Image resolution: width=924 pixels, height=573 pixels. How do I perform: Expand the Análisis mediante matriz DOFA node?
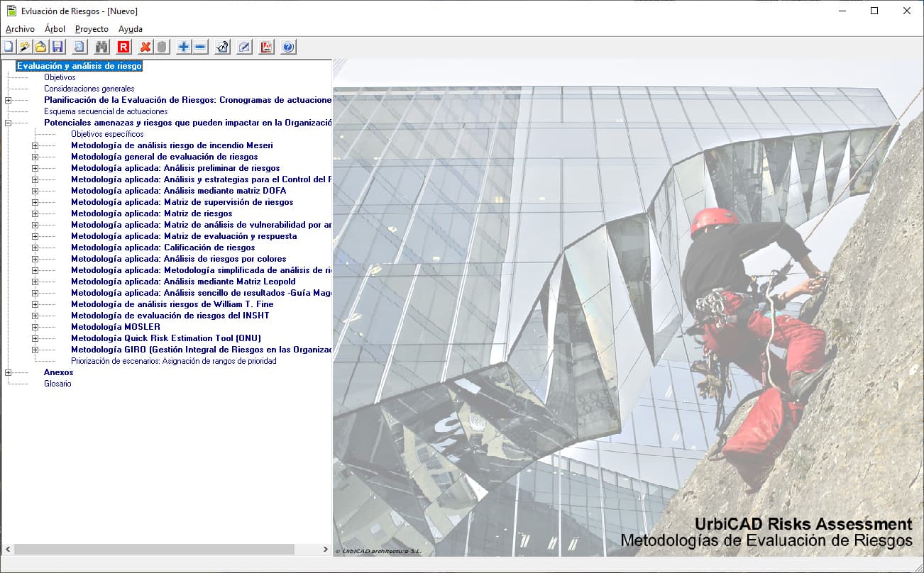click(35, 191)
